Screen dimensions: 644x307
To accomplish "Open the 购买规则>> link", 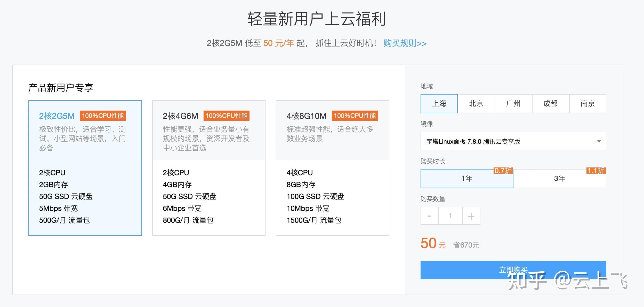I will (x=405, y=43).
